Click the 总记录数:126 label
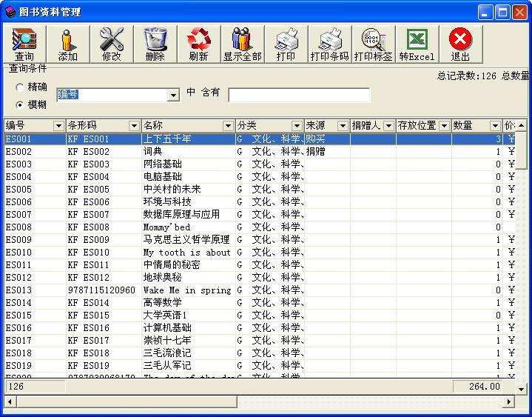This screenshot has height=417, width=532. 467,76
